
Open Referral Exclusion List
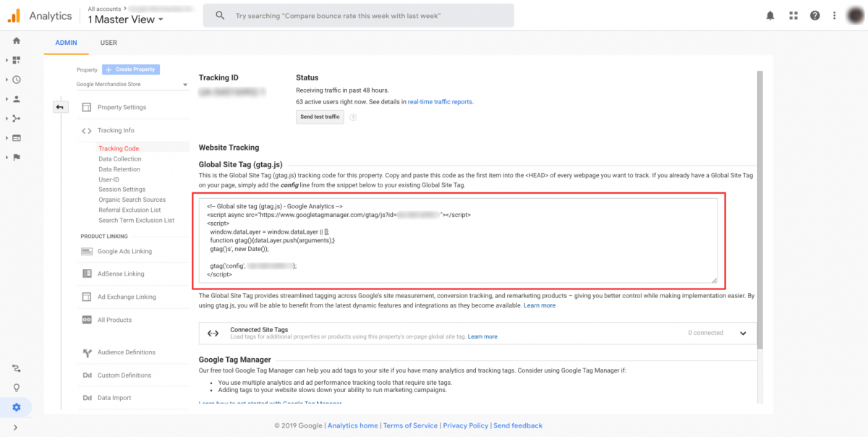point(129,210)
